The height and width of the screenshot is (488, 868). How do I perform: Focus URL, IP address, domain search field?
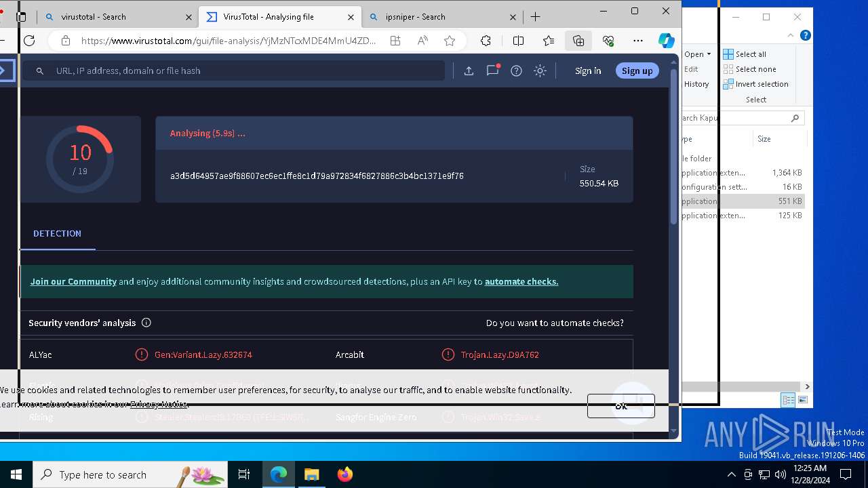click(x=234, y=70)
